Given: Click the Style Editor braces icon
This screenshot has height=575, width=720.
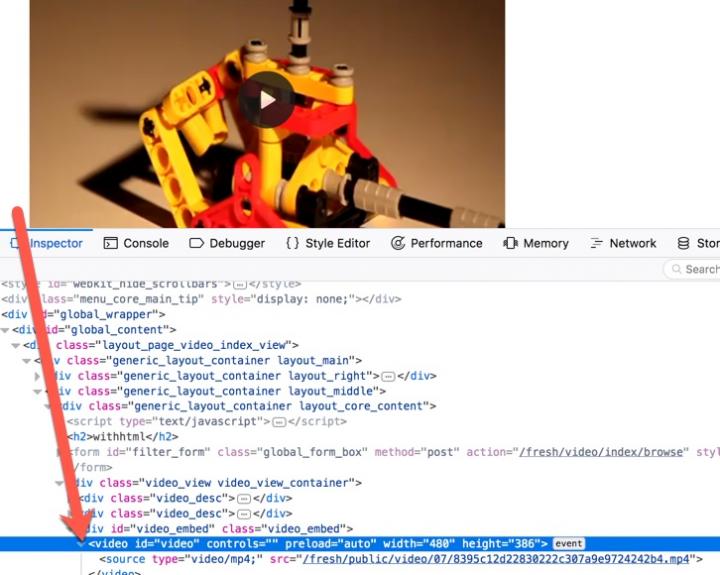Looking at the screenshot, I should tap(292, 243).
